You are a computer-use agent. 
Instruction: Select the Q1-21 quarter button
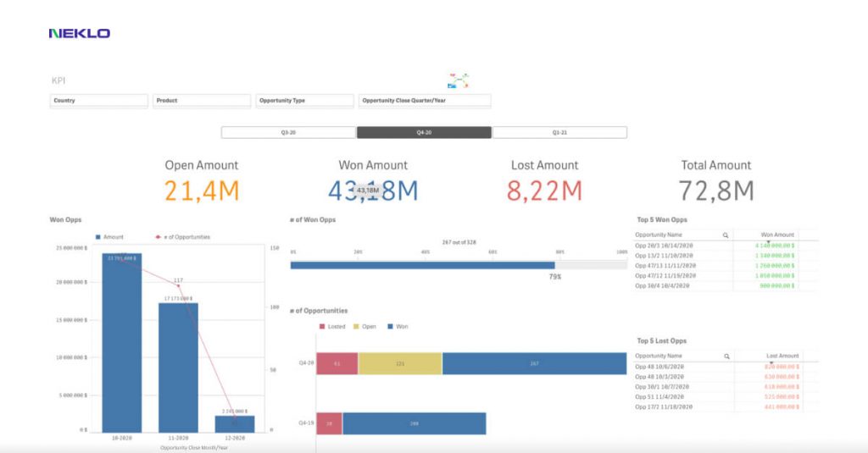click(x=559, y=133)
